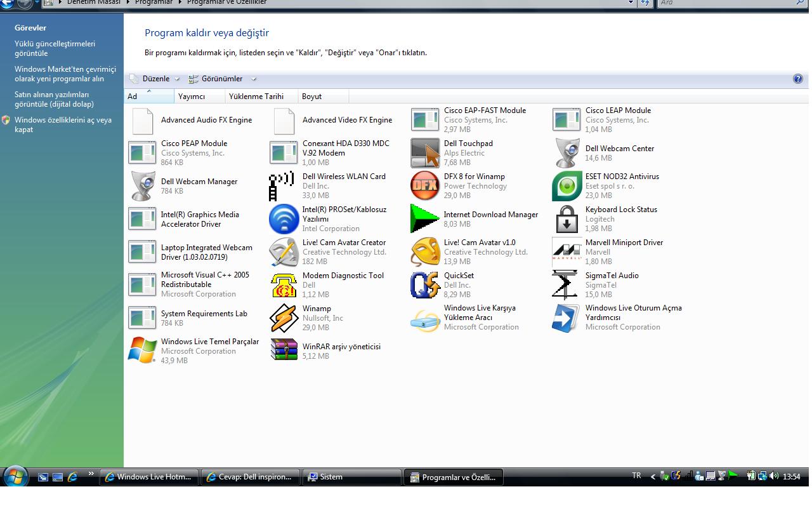The width and height of the screenshot is (812, 508).
Task: Open Windows Market'ten çevrimiçi programlar link
Action: pos(65,74)
